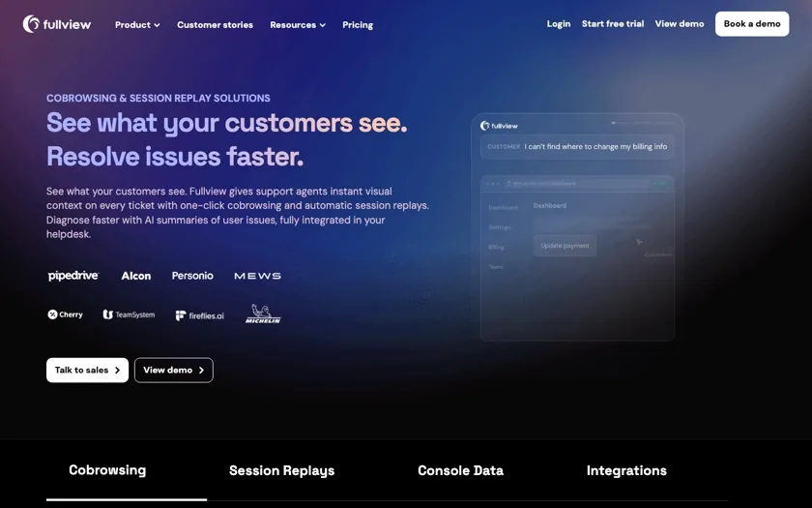Click the Fullview logo in preview card

(499, 126)
